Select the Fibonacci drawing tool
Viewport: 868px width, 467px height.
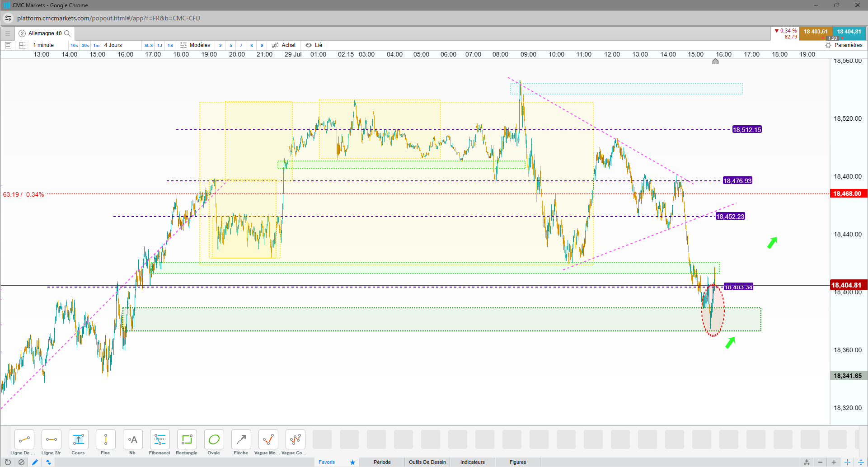[x=160, y=439]
